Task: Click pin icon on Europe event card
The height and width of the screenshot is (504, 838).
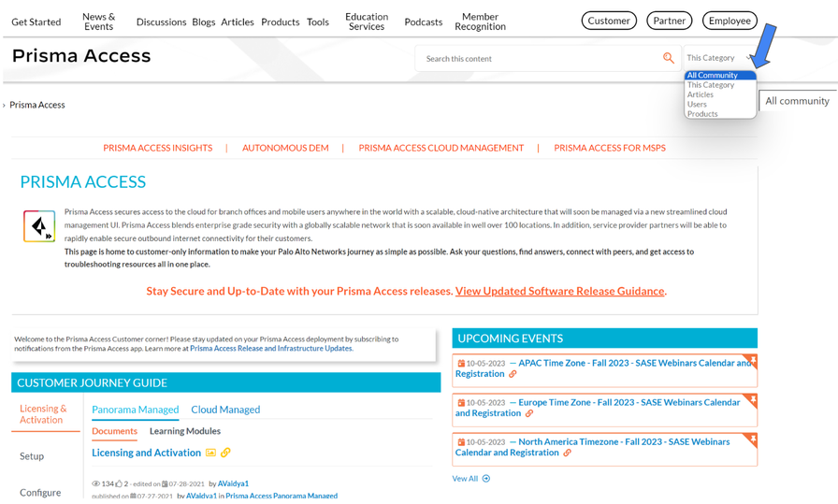Action: (753, 399)
